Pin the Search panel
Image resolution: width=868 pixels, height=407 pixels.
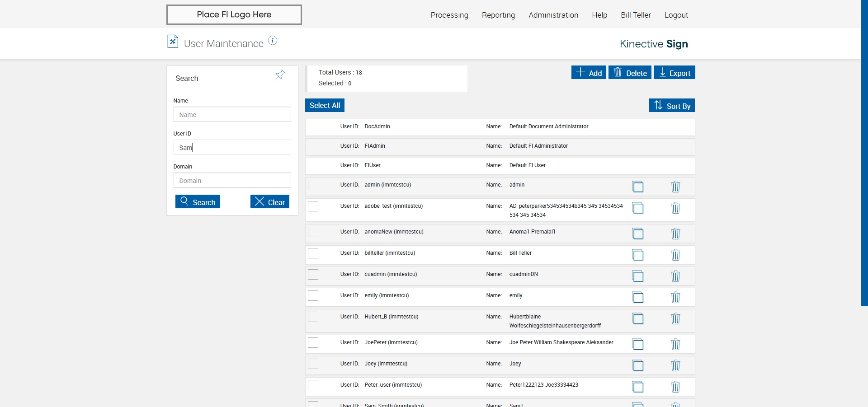tap(280, 75)
